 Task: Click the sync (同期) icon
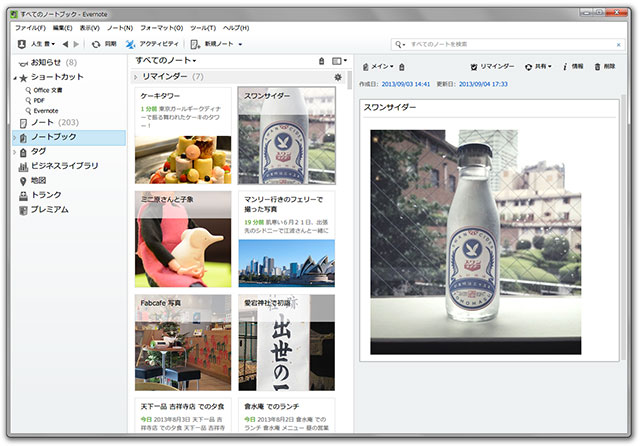click(x=96, y=44)
